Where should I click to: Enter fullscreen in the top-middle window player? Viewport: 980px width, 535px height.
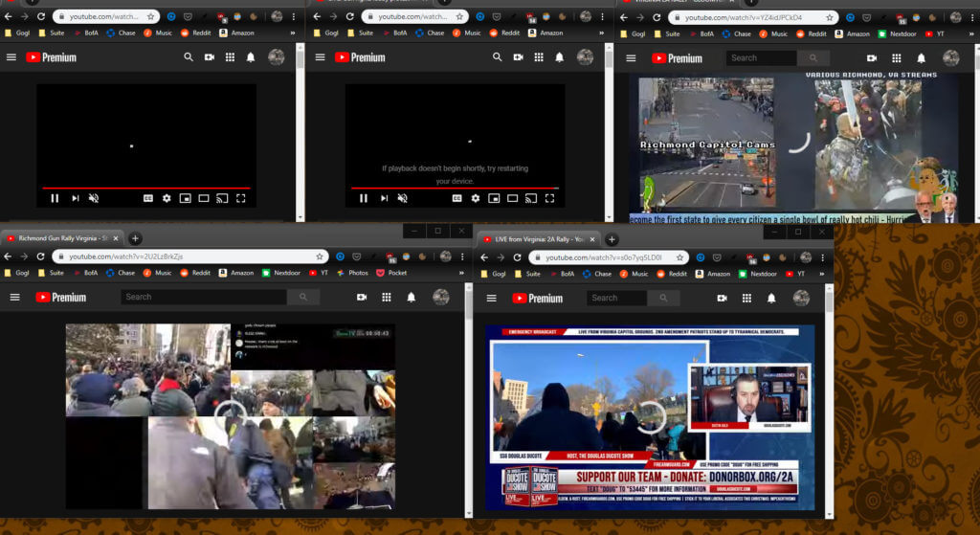(549, 198)
